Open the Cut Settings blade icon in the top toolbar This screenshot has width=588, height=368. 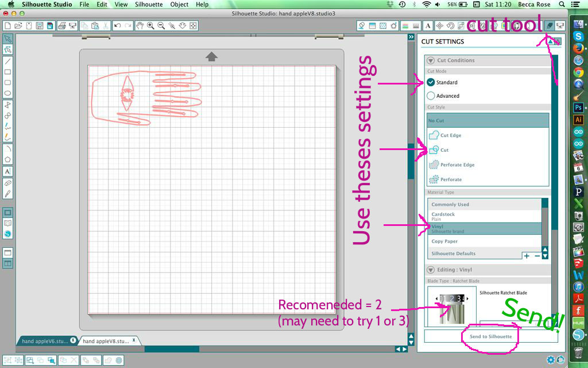click(x=550, y=25)
